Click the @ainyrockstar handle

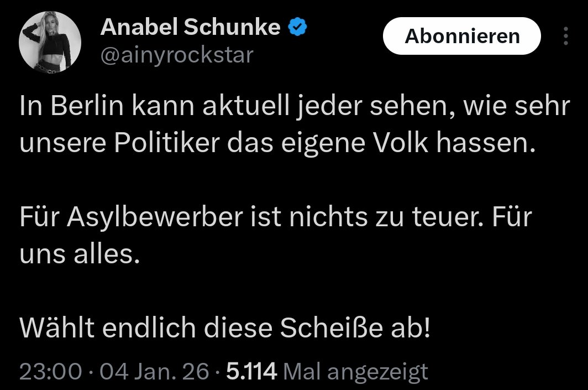point(176,55)
